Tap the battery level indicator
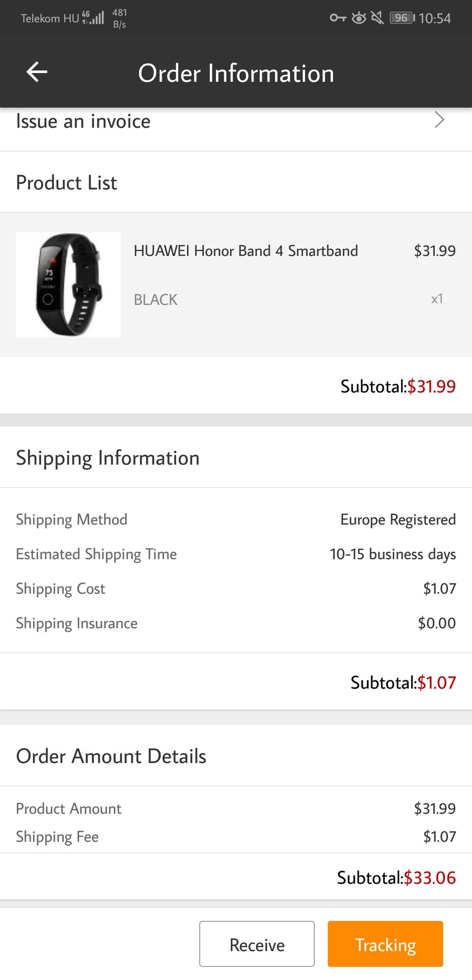This screenshot has height=980, width=472. point(402,18)
